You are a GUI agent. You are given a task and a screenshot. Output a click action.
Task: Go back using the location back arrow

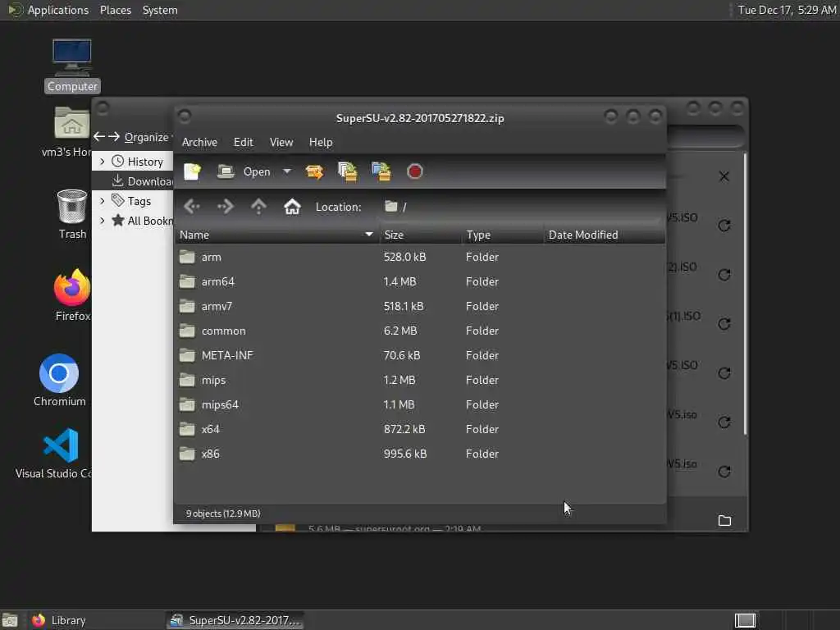[x=192, y=206]
